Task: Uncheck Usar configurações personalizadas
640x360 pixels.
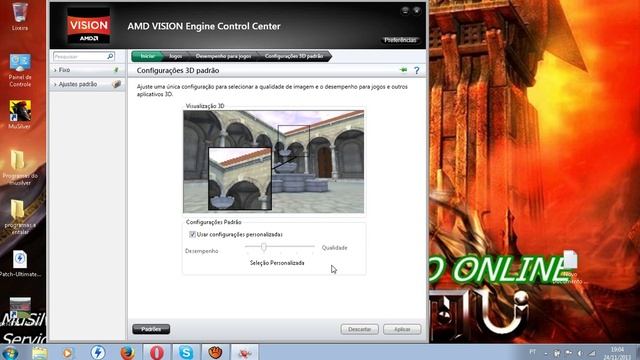Action: pyautogui.click(x=192, y=234)
